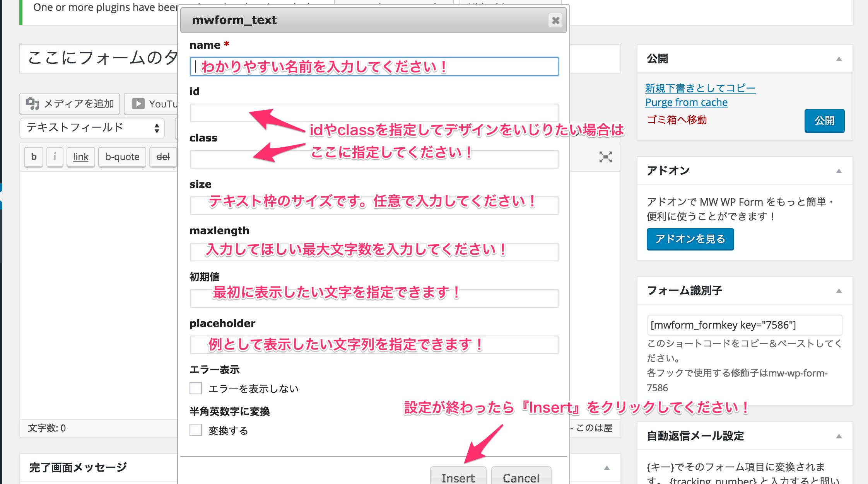Click the bold 'b' quicktag button
The height and width of the screenshot is (484, 868).
coord(34,157)
